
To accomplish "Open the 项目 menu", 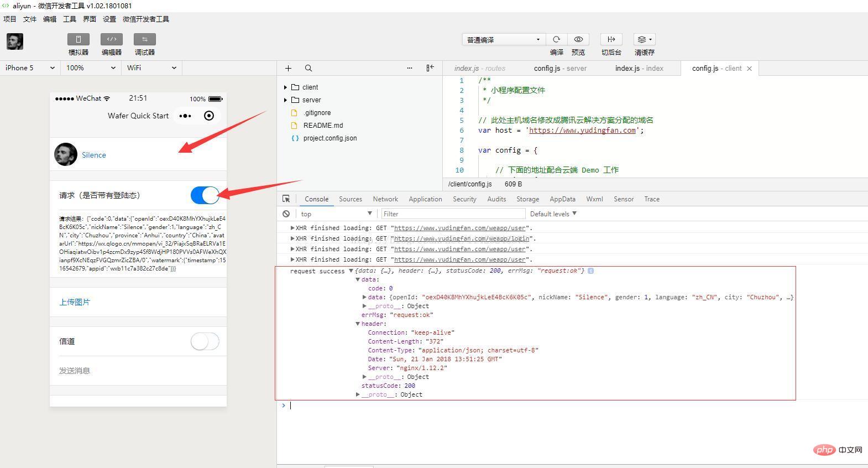I will tap(10, 19).
